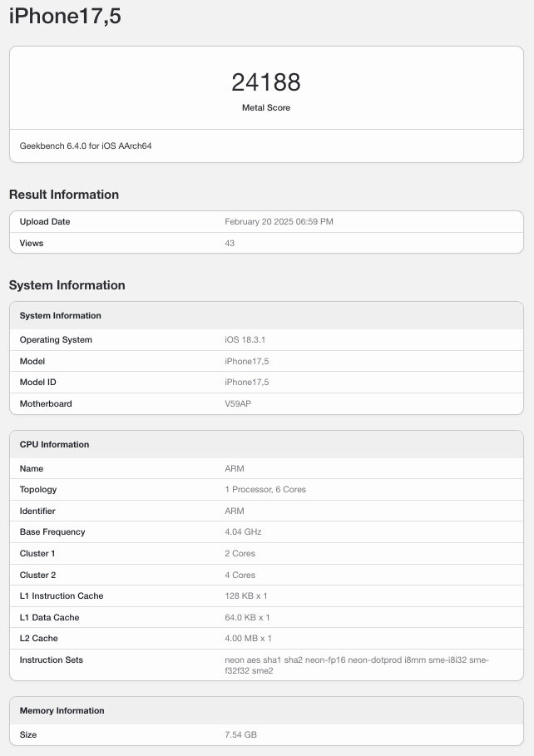Click the Model ID row label

pyautogui.click(x=41, y=382)
